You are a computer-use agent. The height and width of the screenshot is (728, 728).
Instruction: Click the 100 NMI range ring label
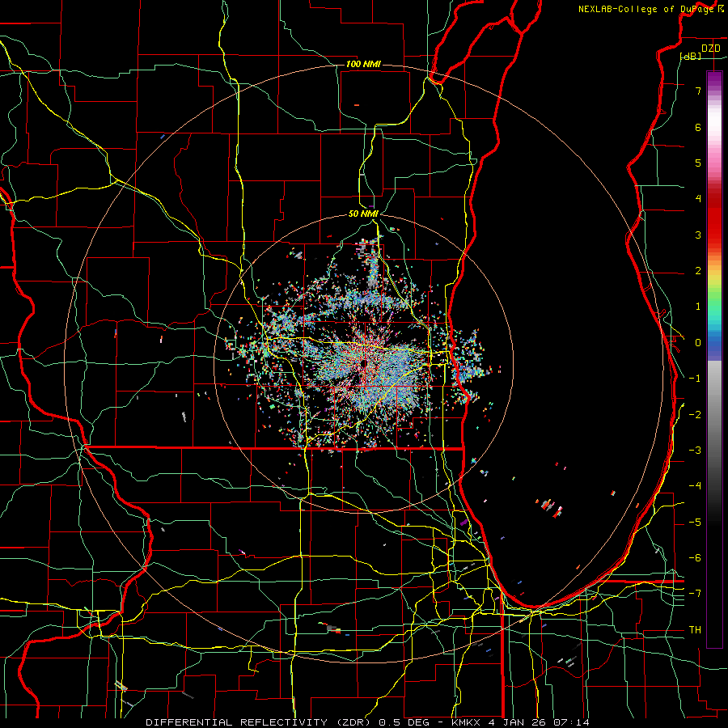tap(363, 64)
